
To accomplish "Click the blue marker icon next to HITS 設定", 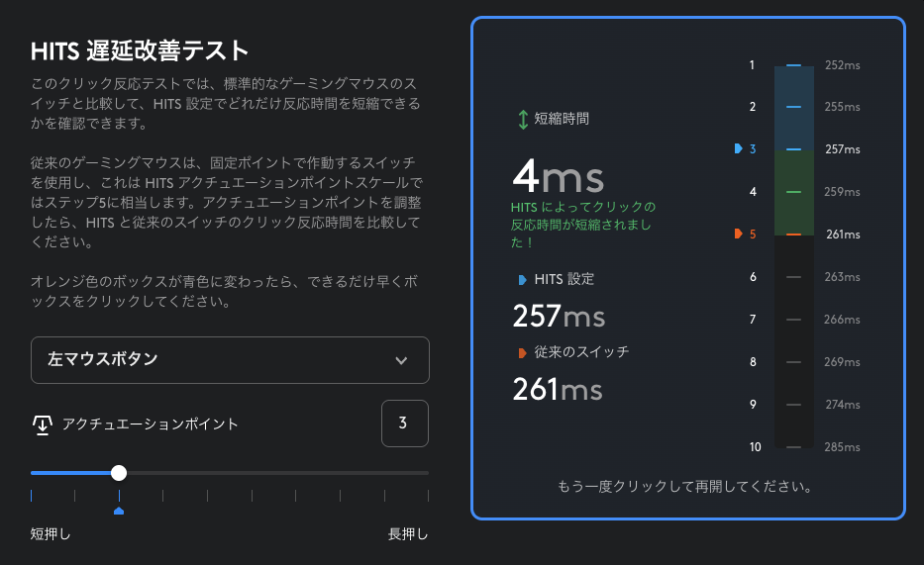I will click(x=522, y=280).
